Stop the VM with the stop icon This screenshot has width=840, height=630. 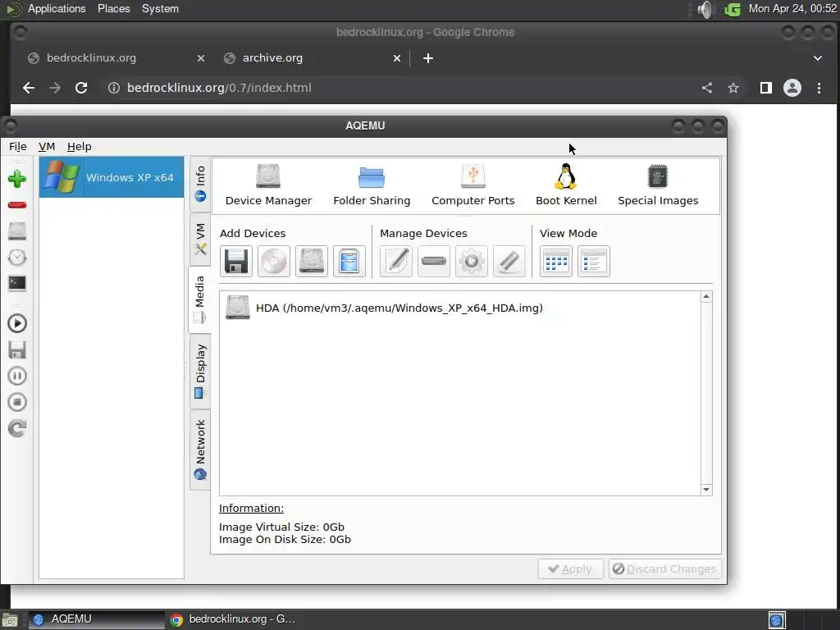point(17,402)
